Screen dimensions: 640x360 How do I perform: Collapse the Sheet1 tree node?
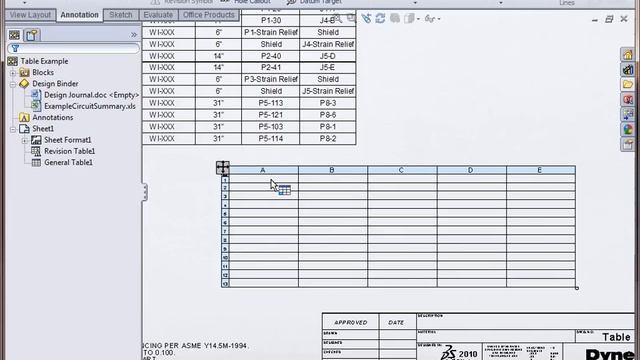click(13, 129)
